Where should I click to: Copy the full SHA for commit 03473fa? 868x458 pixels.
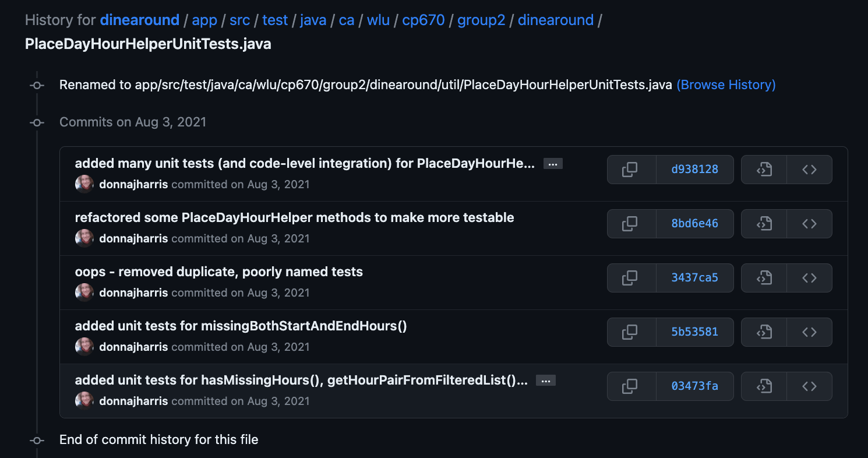631,386
